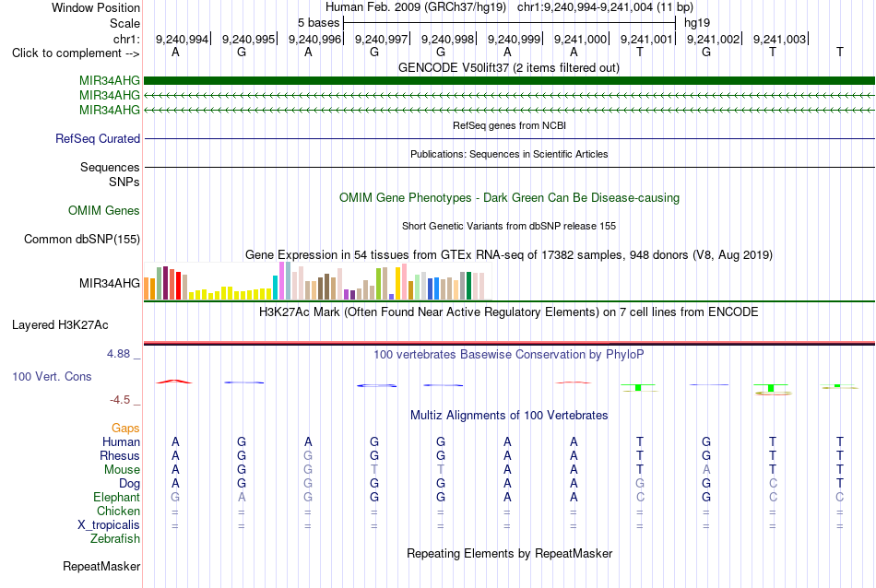Click the 'Dog' alignment row label
876x588 pixels.
tap(129, 484)
